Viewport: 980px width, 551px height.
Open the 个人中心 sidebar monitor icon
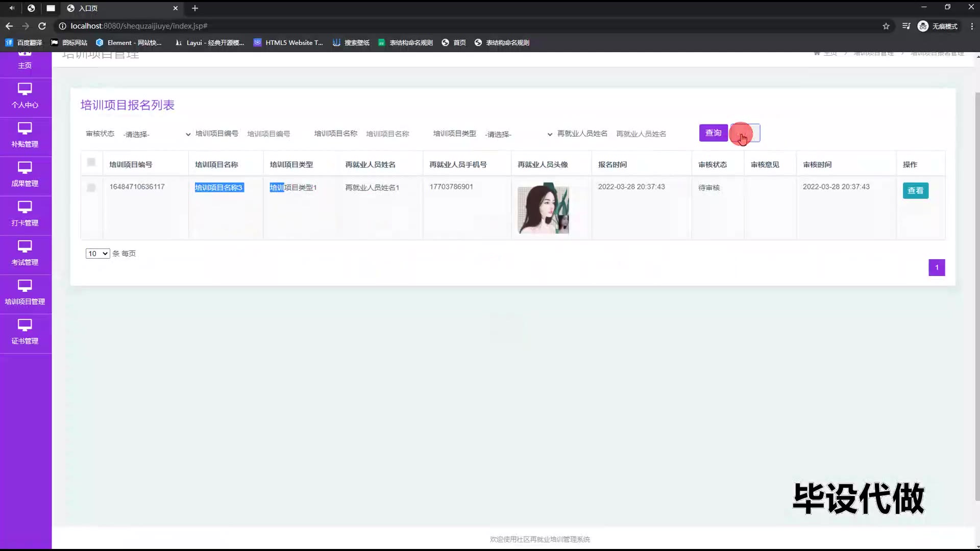point(24,89)
